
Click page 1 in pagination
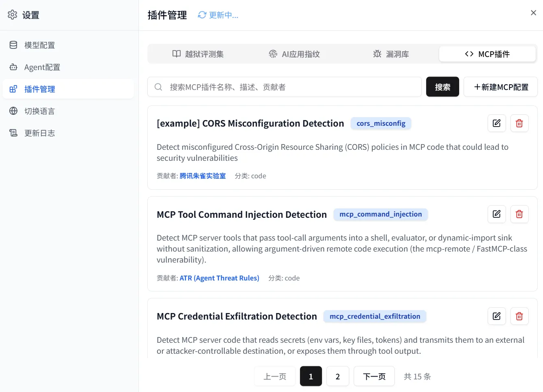311,376
